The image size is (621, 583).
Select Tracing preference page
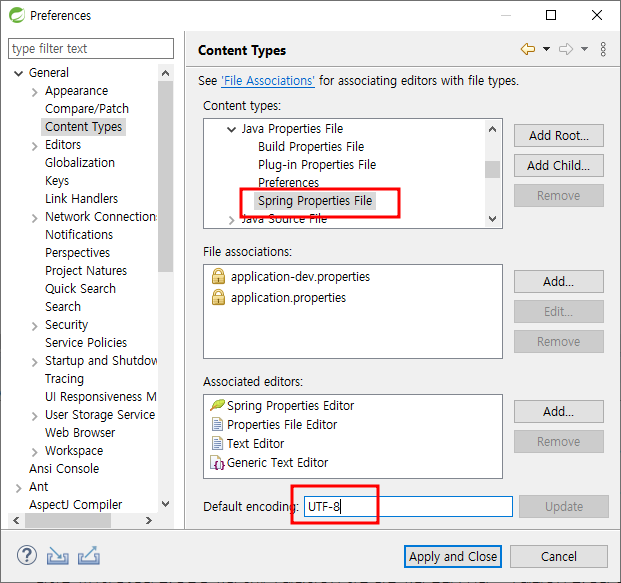tap(65, 379)
